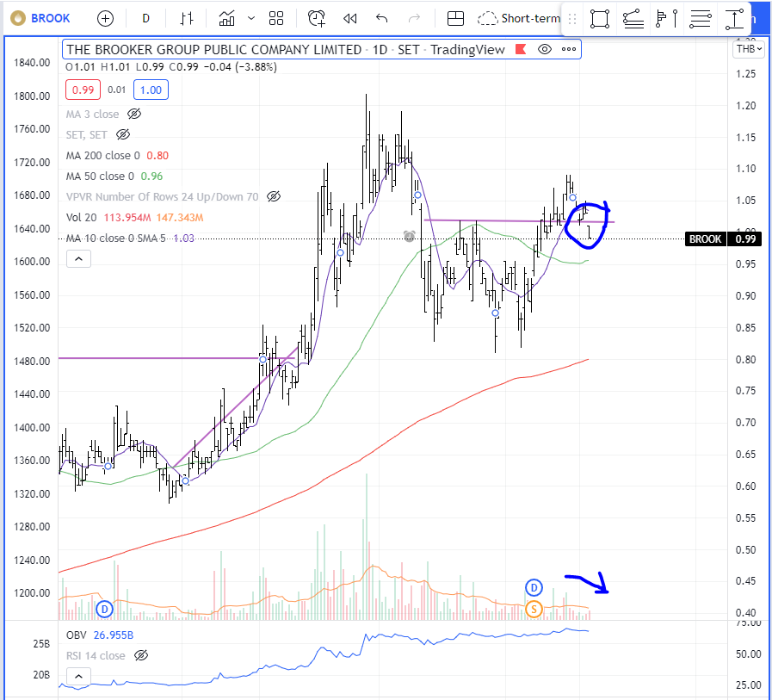
Task: Select the price range measure tool
Action: point(733,19)
